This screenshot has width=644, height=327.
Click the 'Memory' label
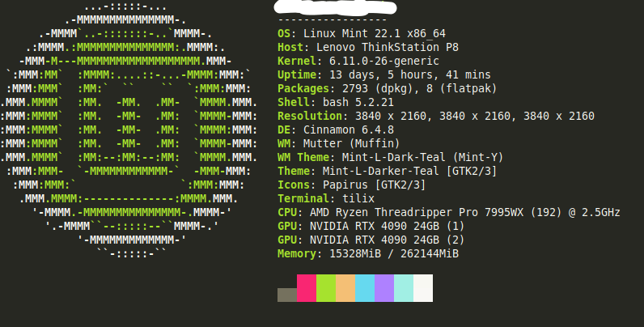[297, 254]
